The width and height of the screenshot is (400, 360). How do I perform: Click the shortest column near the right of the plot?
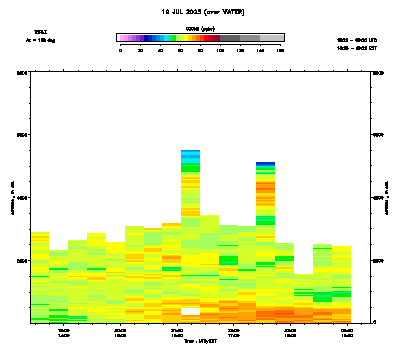point(303,298)
